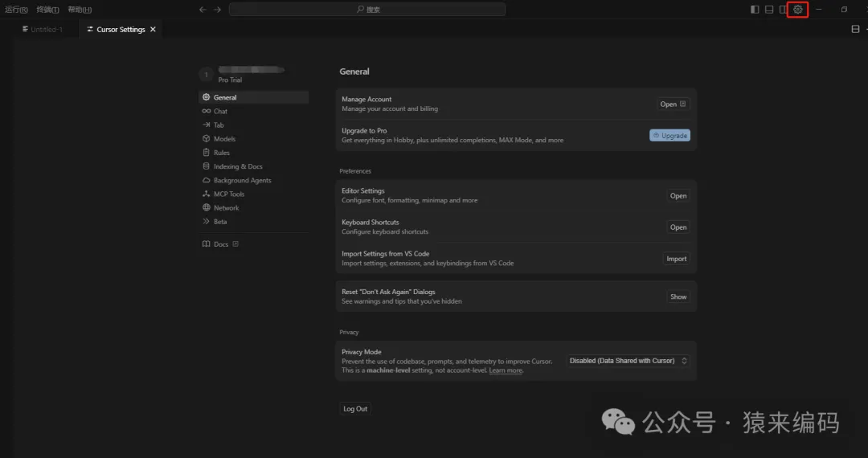Screen dimensions: 868x458
Task: Click the account avatar circle
Action: tap(206, 75)
